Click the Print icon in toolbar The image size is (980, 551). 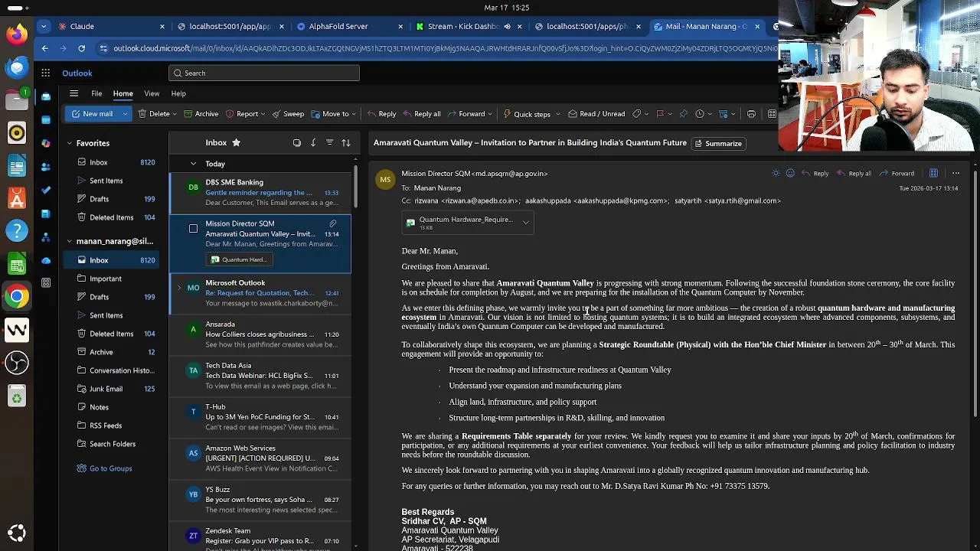point(751,114)
